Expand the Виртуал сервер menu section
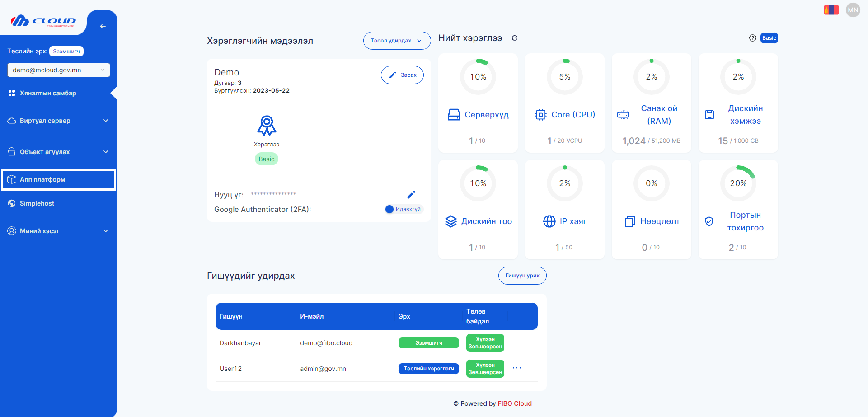This screenshot has height=417, width=868. click(58, 121)
